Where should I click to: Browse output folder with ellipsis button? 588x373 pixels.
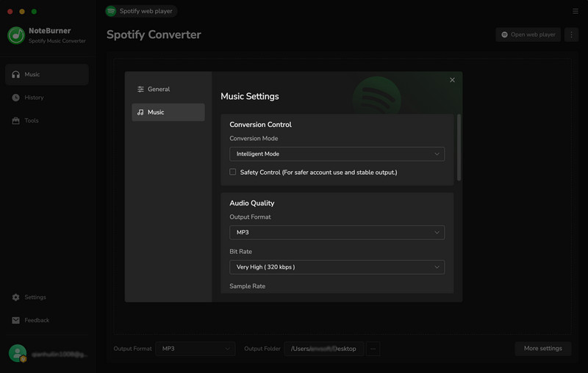(x=373, y=349)
